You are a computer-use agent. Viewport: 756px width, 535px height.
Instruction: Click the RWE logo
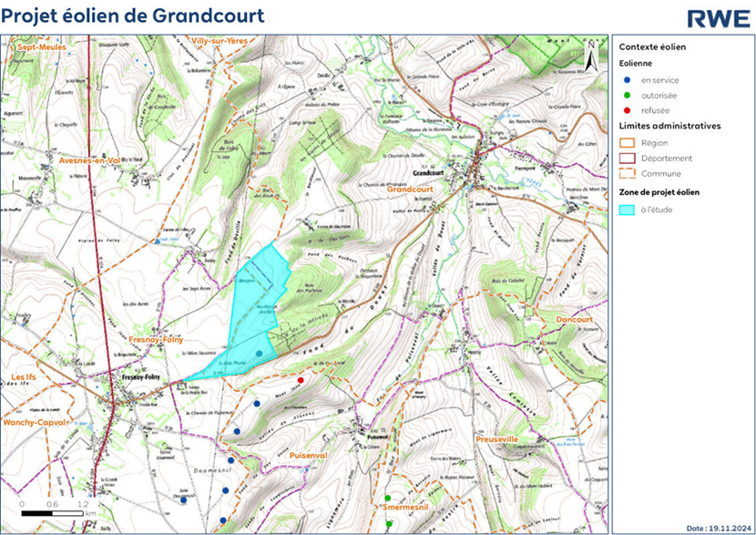coord(717,17)
